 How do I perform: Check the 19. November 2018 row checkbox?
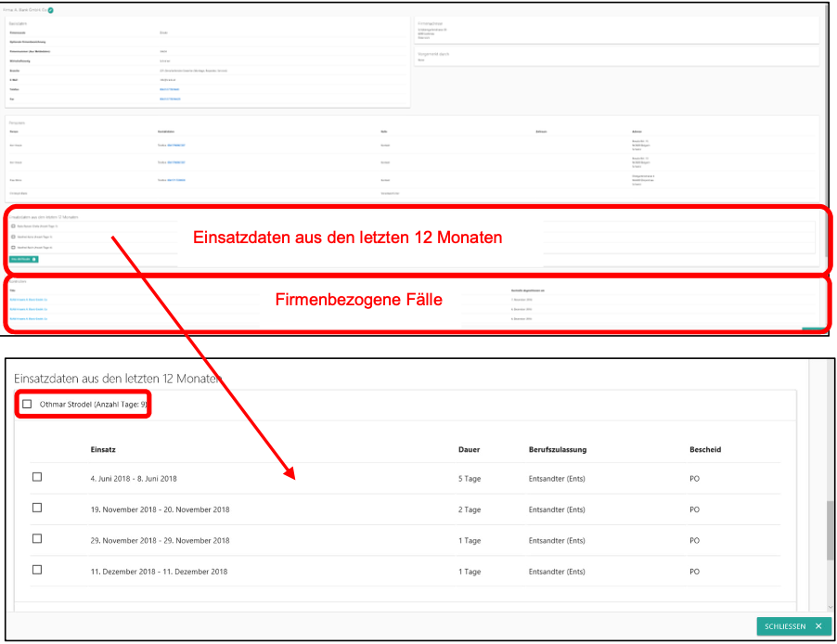pyautogui.click(x=37, y=509)
